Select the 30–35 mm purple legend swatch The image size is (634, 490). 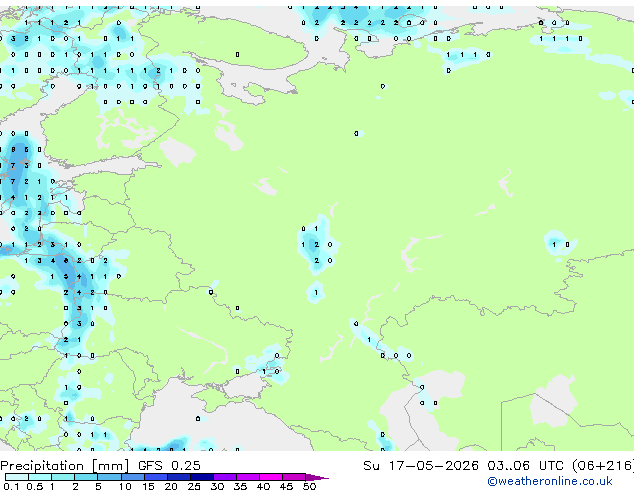pos(225,477)
